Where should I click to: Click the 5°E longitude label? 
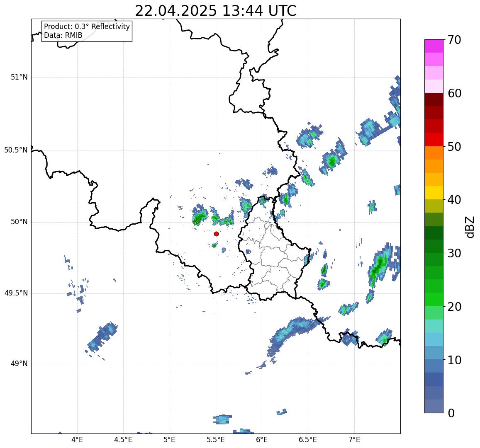(169, 440)
